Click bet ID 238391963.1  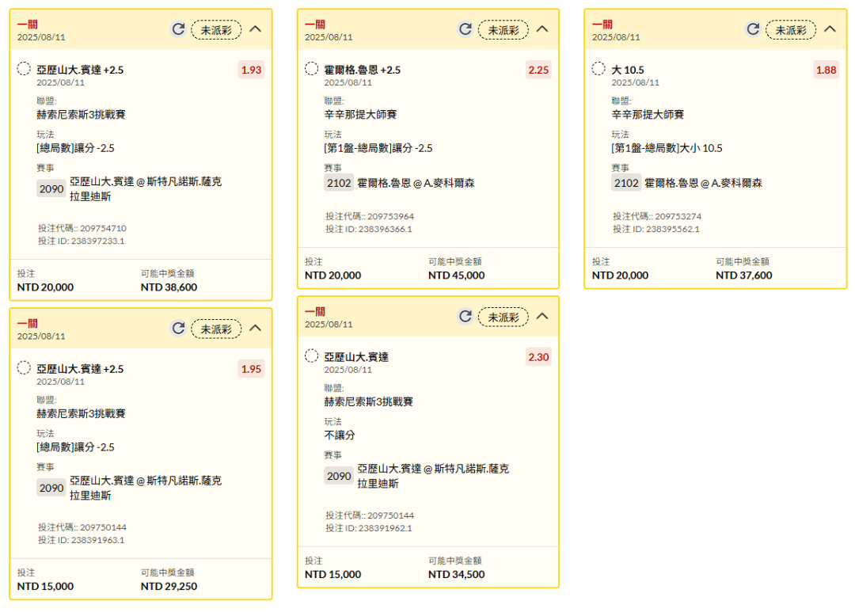coord(97,540)
